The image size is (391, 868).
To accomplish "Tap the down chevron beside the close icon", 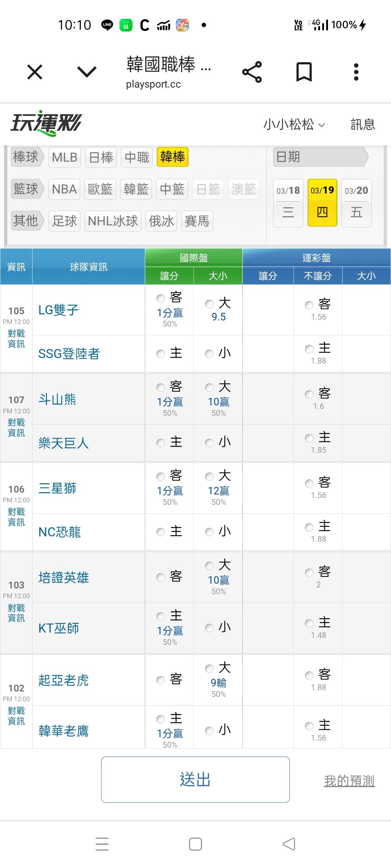I will (87, 72).
